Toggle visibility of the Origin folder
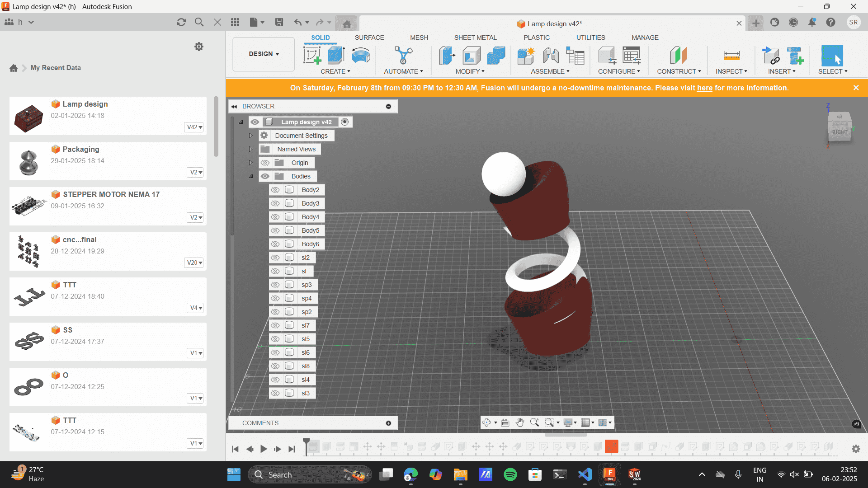The height and width of the screenshot is (488, 868). tap(265, 163)
